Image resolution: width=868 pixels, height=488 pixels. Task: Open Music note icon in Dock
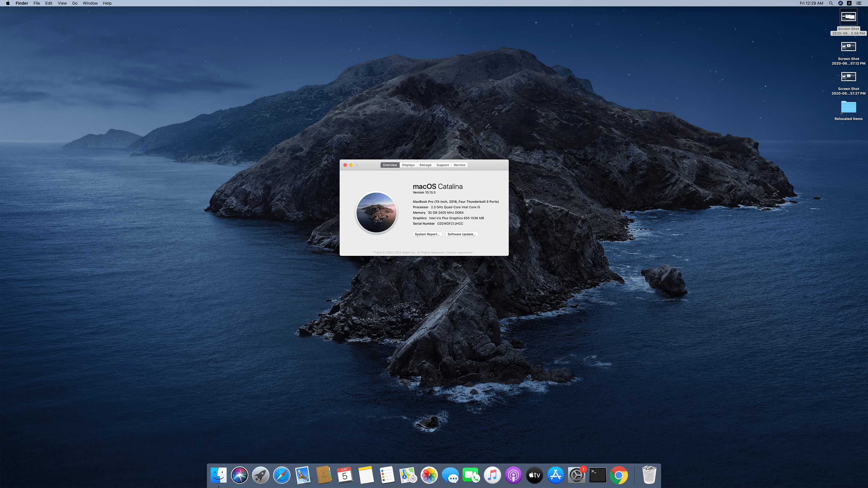pyautogui.click(x=492, y=475)
